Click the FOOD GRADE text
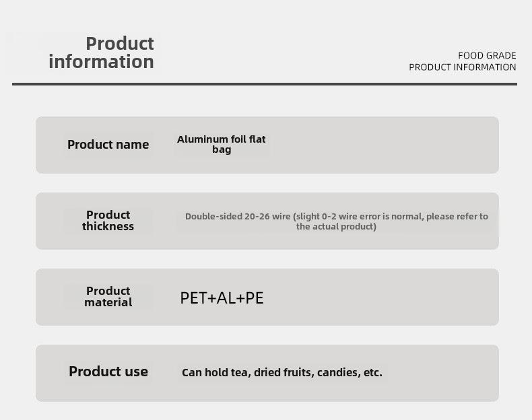532x420 pixels. (487, 56)
